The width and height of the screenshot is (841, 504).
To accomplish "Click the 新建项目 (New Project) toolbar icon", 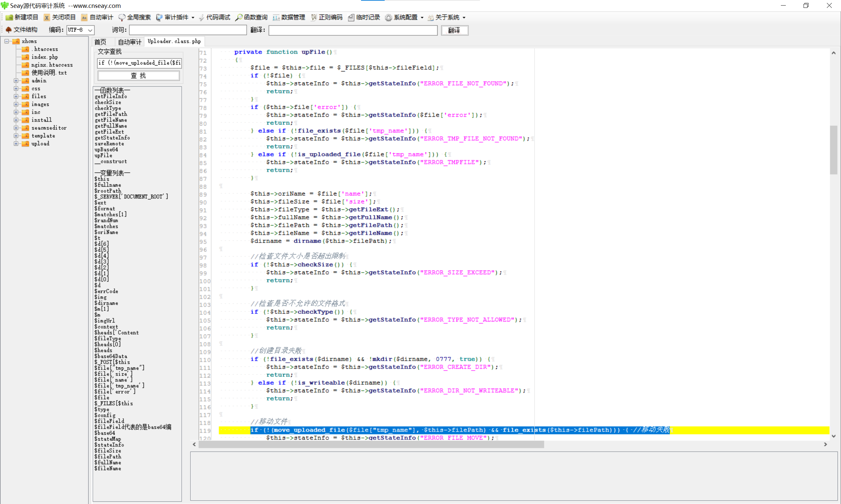I will 22,17.
